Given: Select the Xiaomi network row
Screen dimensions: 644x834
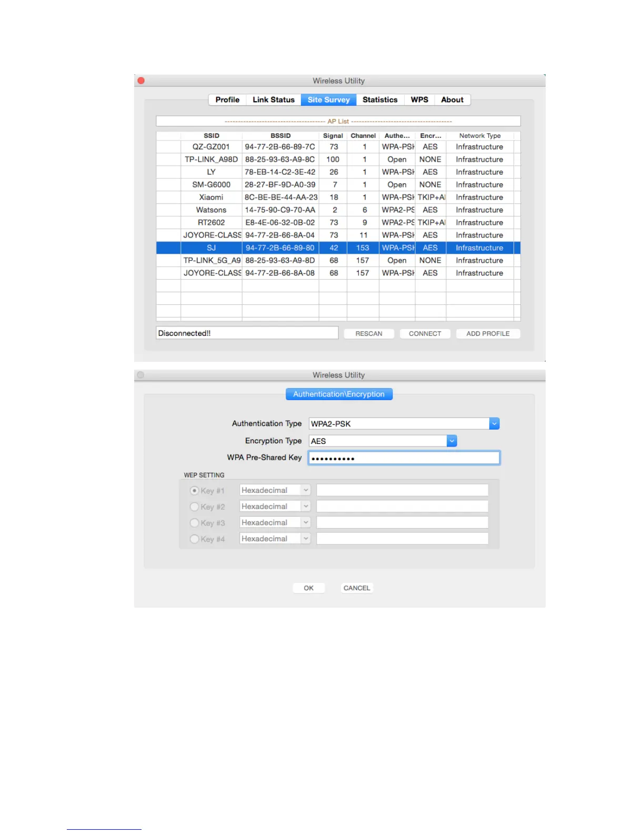Looking at the screenshot, I should click(338, 197).
